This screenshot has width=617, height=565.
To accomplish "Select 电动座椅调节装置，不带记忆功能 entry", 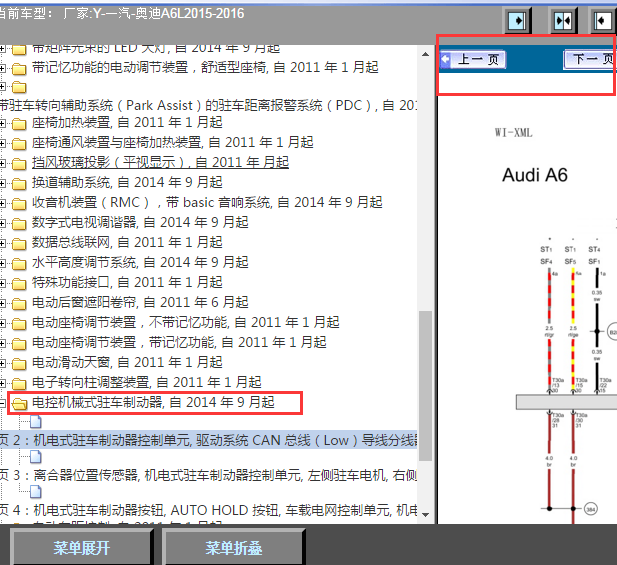I will point(185,322).
